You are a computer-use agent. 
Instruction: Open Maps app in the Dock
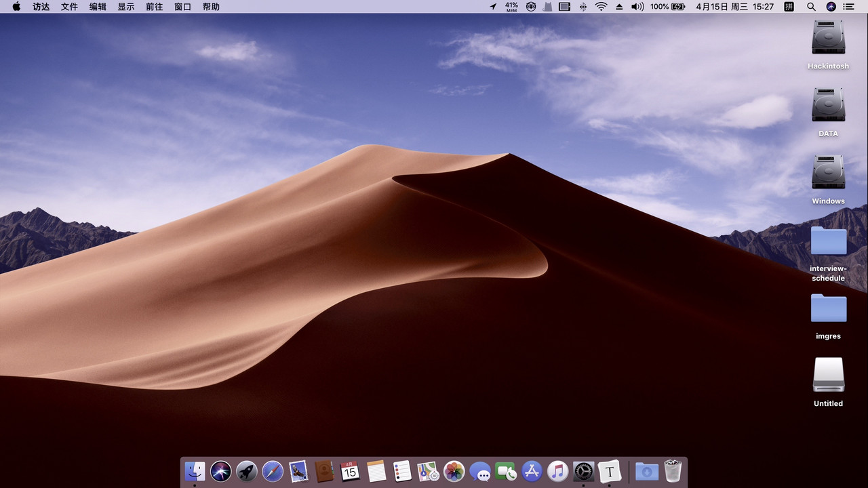[428, 470]
